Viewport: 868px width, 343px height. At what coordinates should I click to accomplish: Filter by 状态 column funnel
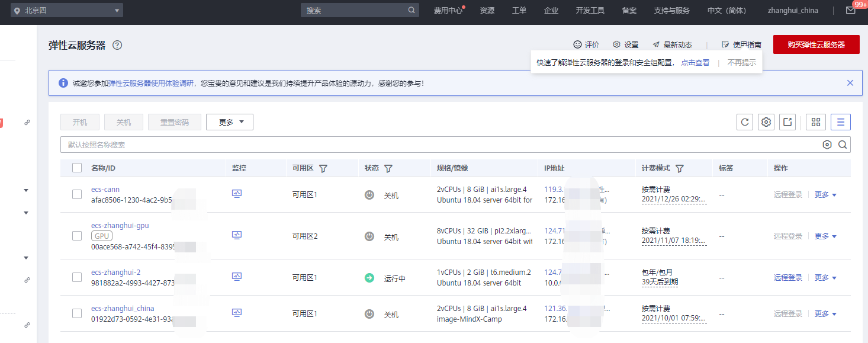click(388, 168)
